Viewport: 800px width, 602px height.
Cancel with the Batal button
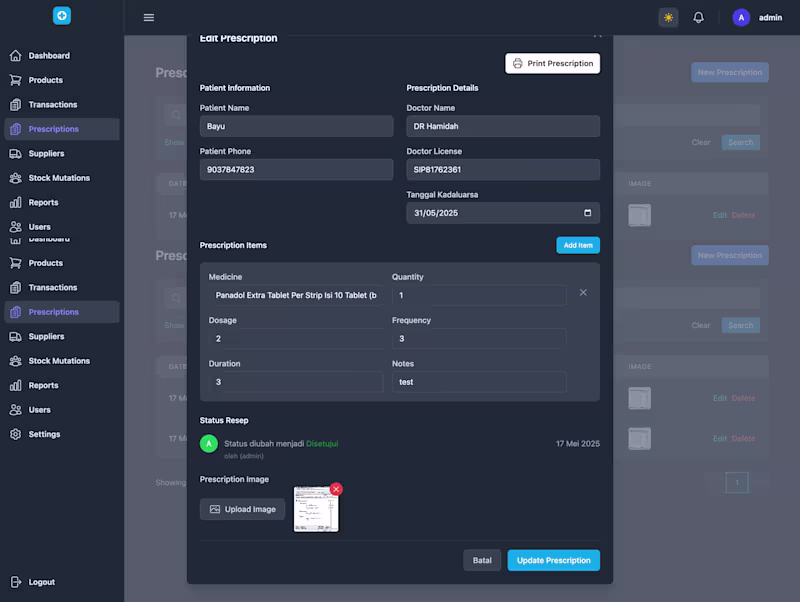pos(482,560)
